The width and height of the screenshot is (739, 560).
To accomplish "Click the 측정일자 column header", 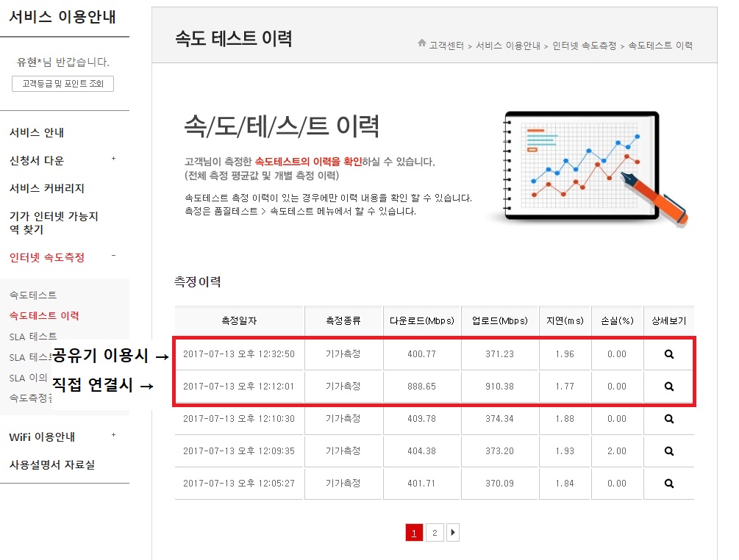I will 240,320.
